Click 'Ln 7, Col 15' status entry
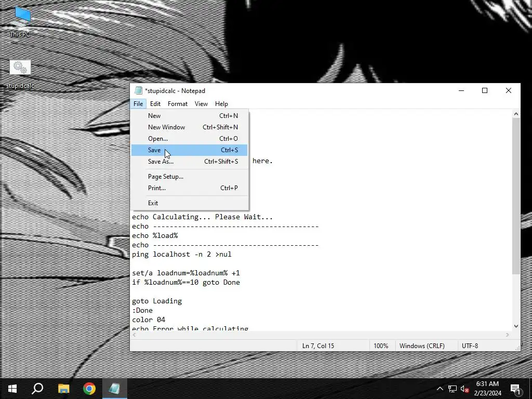Viewport: 532px width, 399px height. click(x=318, y=345)
